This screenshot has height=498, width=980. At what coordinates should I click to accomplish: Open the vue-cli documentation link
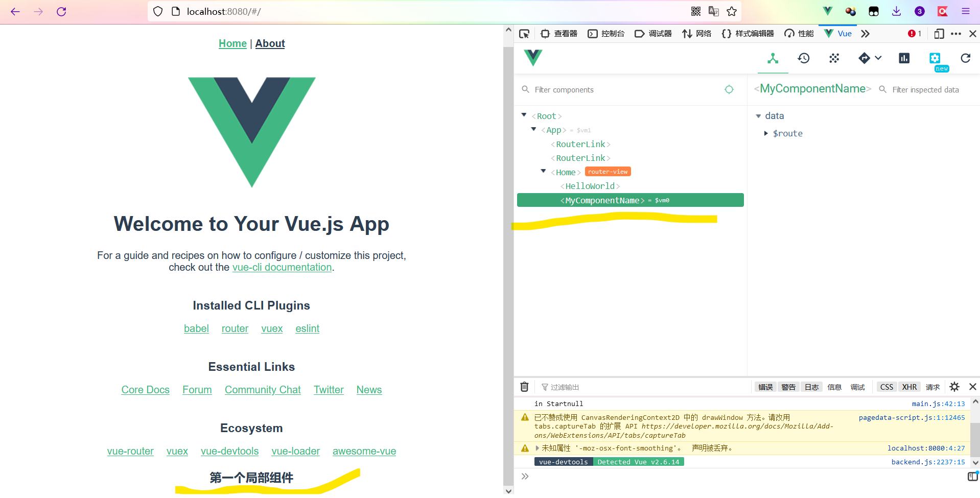(x=282, y=267)
